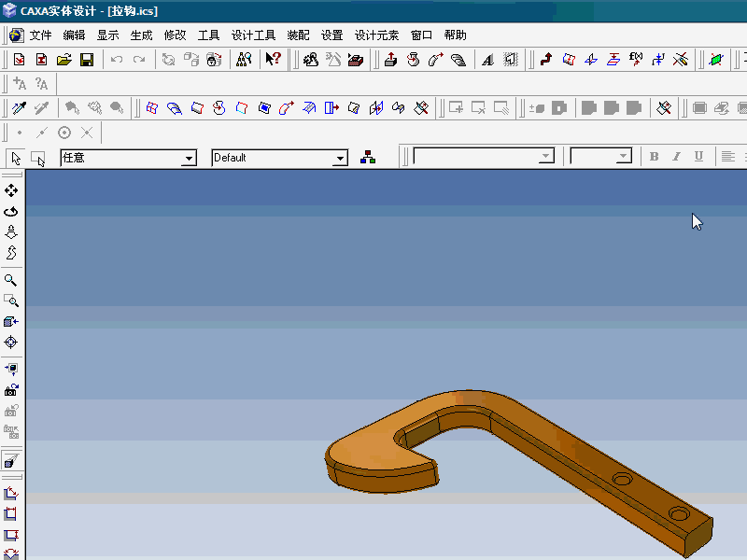Click the zoom magnifier tool
Viewport: 747px width, 560px height.
coord(11,280)
